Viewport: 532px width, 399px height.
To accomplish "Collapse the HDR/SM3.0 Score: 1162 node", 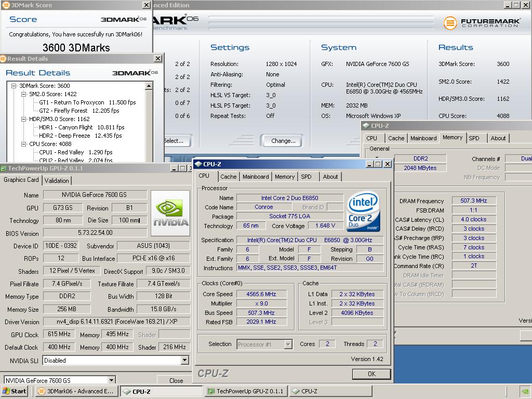I will pyautogui.click(x=24, y=119).
